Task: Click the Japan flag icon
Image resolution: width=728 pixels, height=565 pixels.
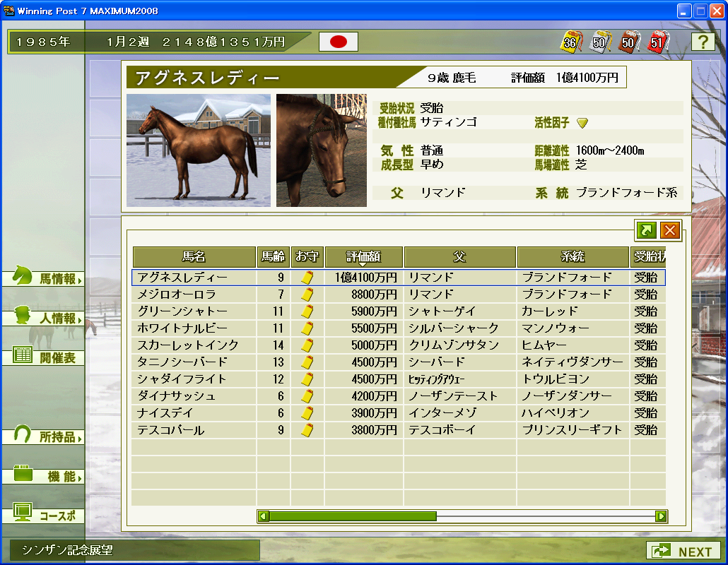Action: point(339,42)
